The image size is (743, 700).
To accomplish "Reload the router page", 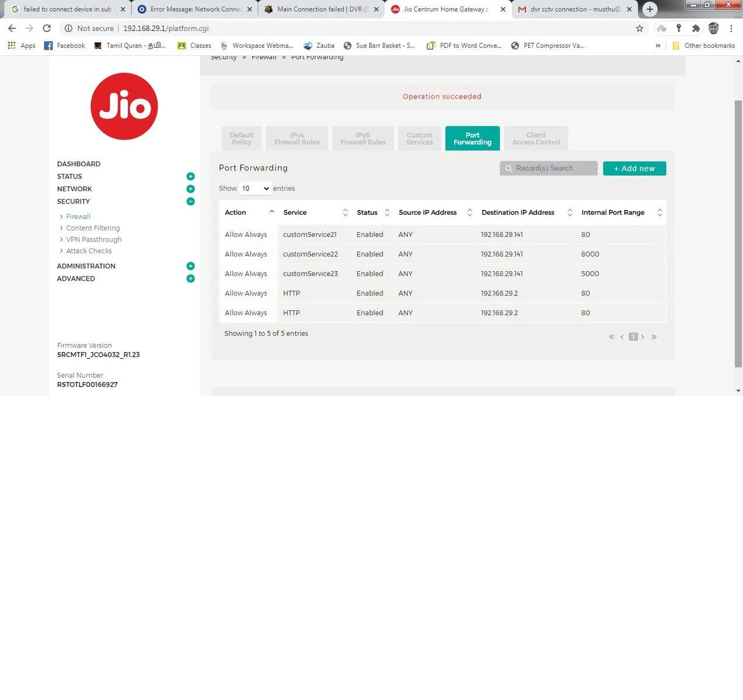I will (x=47, y=29).
